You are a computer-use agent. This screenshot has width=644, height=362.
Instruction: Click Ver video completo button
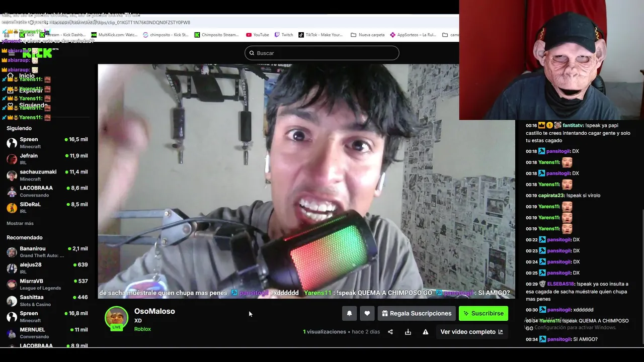click(x=471, y=332)
